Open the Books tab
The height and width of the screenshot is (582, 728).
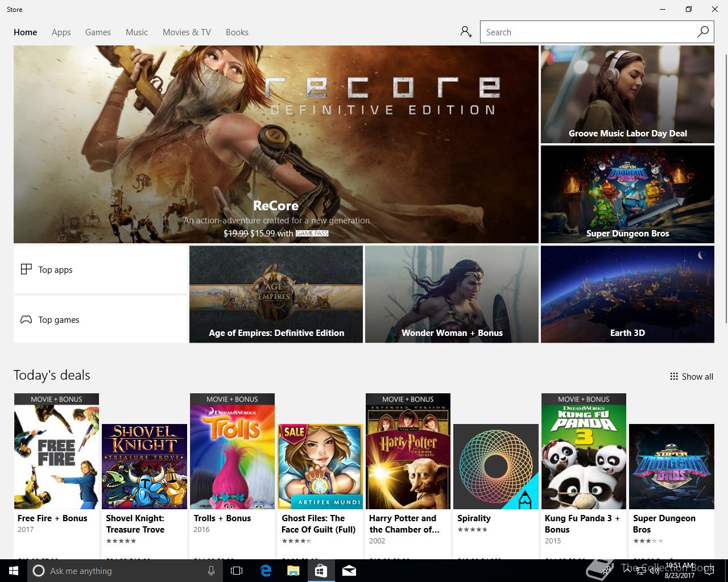237,32
